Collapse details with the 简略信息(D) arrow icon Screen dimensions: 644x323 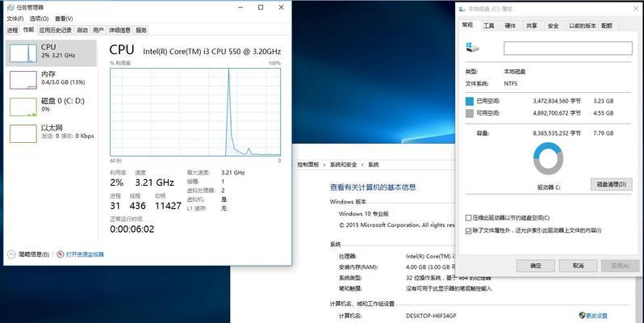(x=11, y=254)
